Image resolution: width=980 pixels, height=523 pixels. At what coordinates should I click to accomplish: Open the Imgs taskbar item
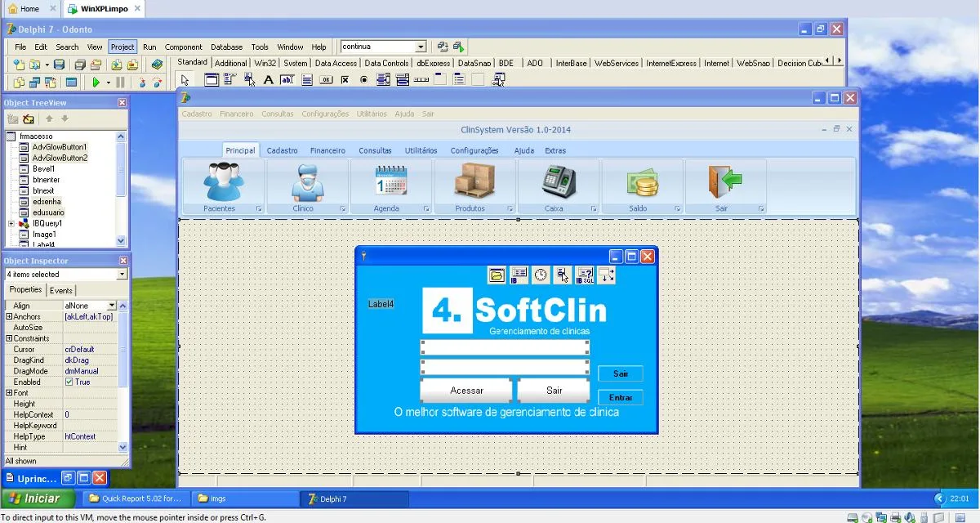tap(244, 498)
